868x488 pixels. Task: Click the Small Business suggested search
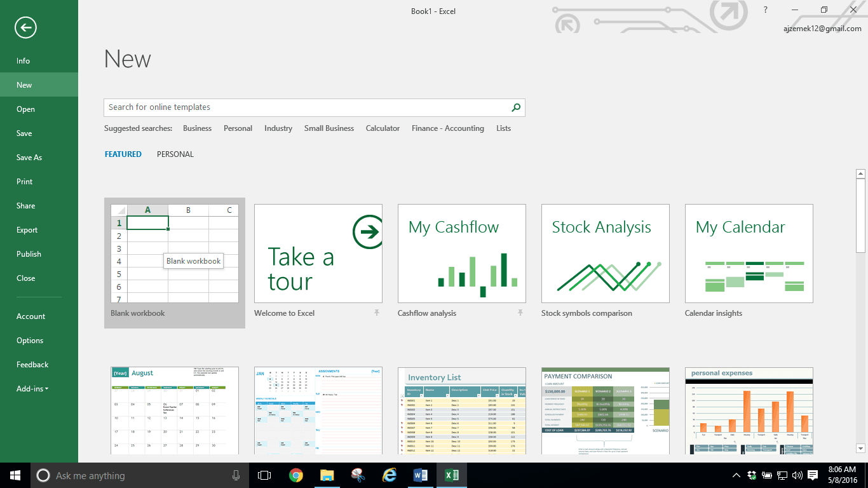click(x=329, y=128)
